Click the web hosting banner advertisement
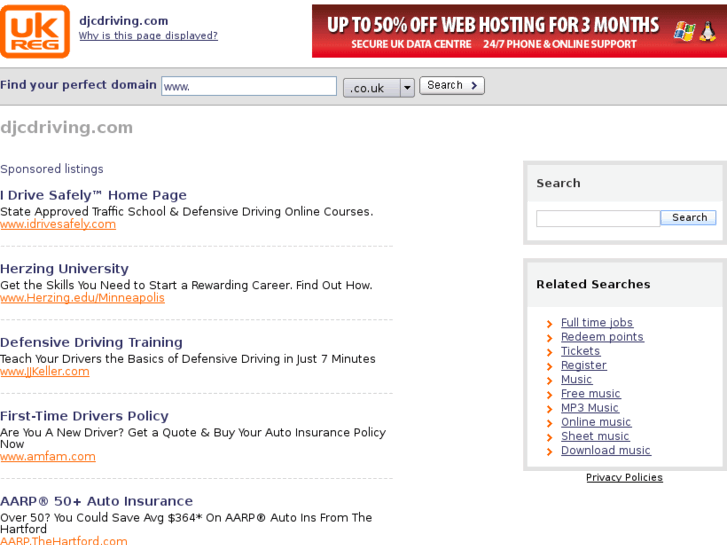 click(x=518, y=31)
